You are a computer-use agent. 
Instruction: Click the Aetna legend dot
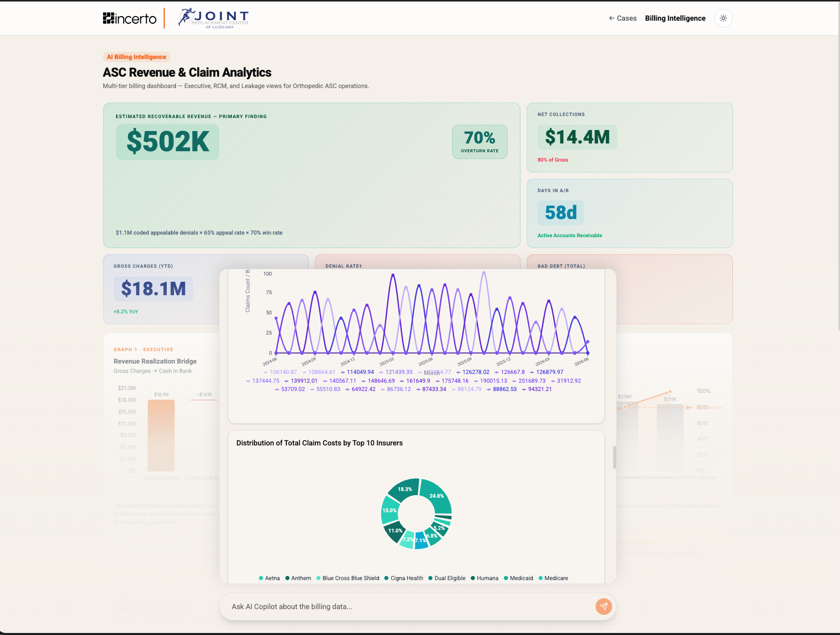point(261,578)
